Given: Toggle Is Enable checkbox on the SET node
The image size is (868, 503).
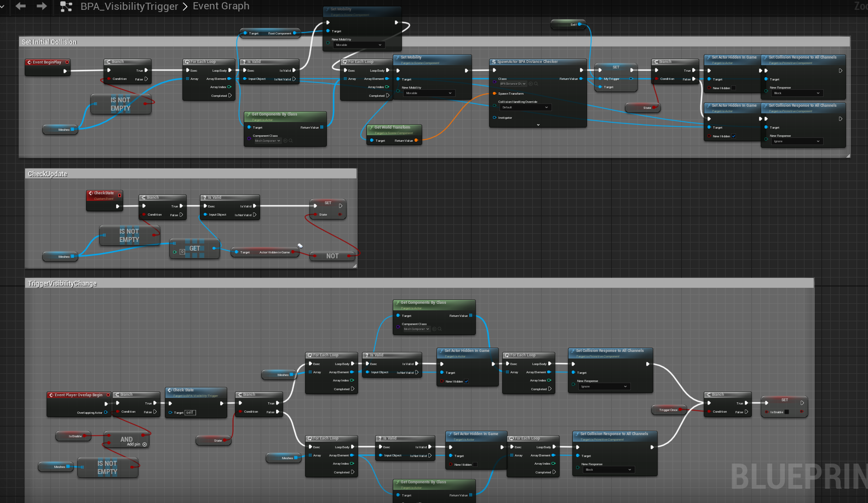Looking at the screenshot, I should click(x=786, y=412).
